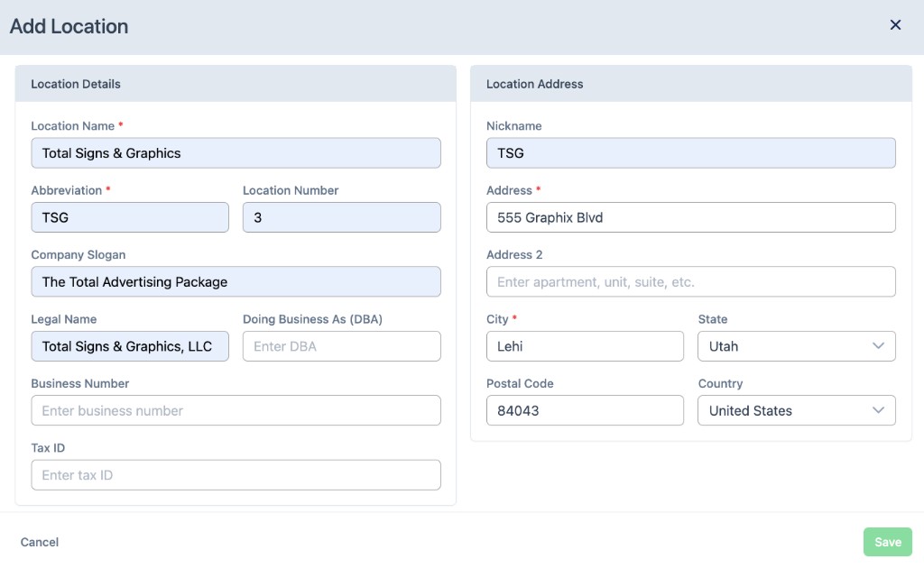The width and height of the screenshot is (924, 568).
Task: Click the Legal Name input
Action: [x=130, y=346]
